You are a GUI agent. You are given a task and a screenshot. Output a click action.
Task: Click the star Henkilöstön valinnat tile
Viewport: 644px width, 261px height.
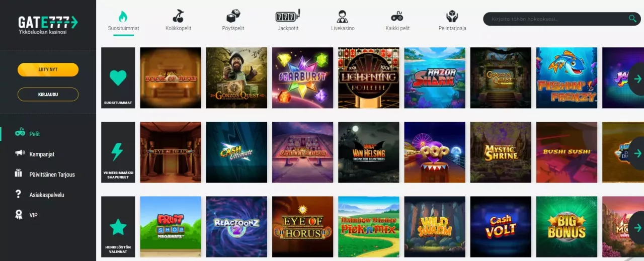coord(118,227)
